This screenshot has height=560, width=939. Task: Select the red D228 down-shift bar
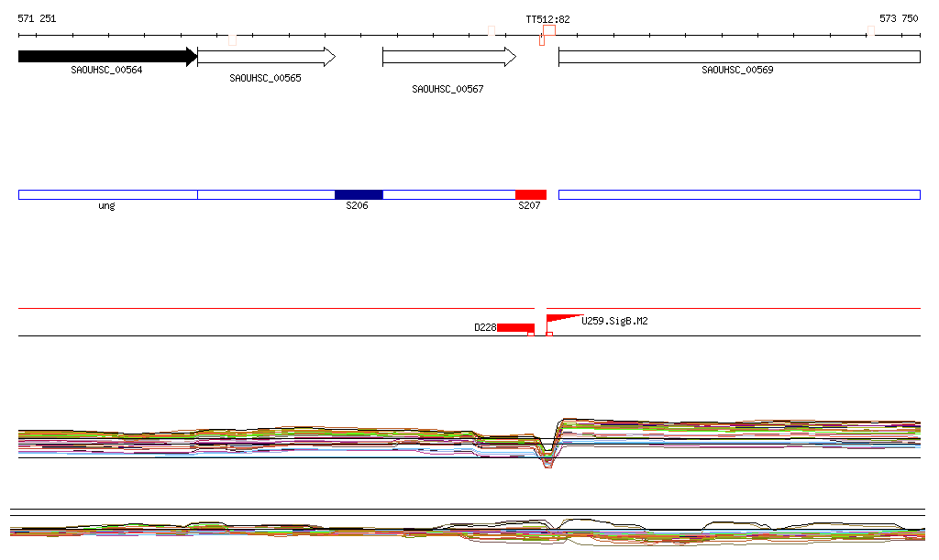[515, 327]
